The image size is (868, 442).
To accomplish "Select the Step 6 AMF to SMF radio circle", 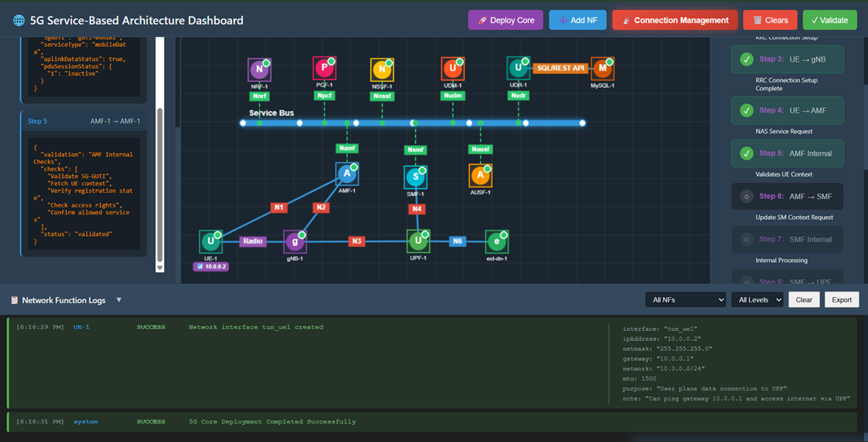I will (x=746, y=197).
